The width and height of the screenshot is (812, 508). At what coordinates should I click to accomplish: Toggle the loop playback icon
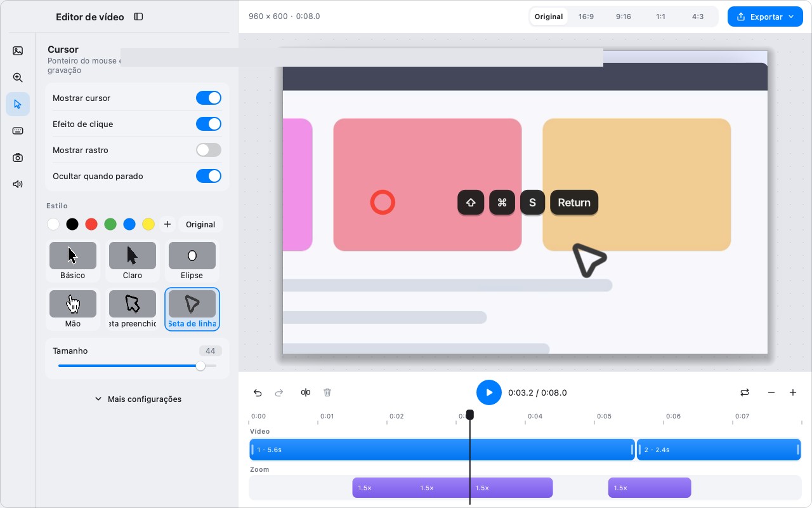click(x=745, y=392)
